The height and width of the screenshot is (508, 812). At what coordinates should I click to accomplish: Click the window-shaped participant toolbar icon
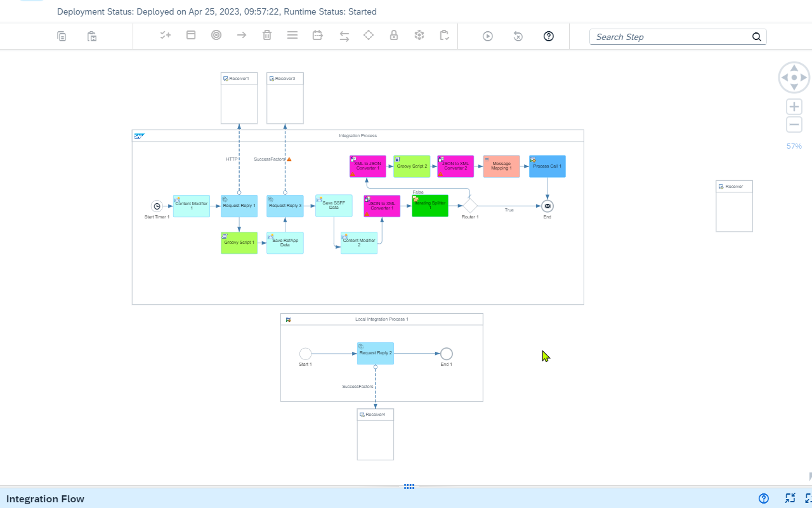[x=191, y=36]
